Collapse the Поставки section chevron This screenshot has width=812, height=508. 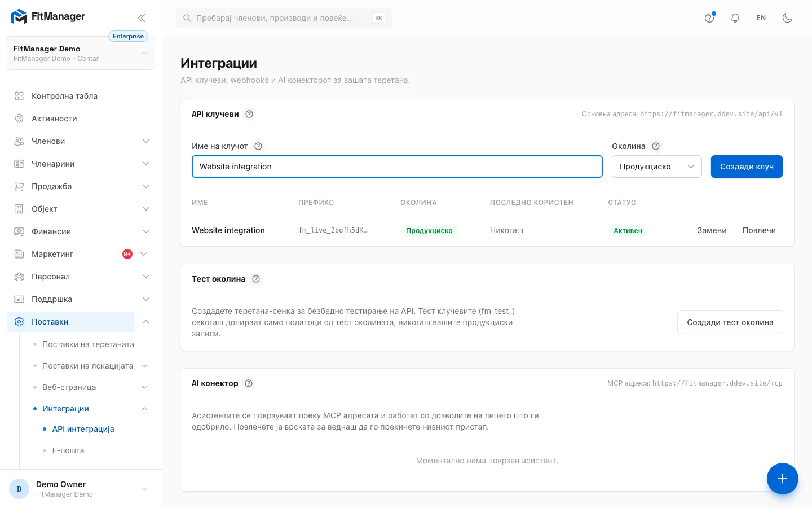coord(146,322)
